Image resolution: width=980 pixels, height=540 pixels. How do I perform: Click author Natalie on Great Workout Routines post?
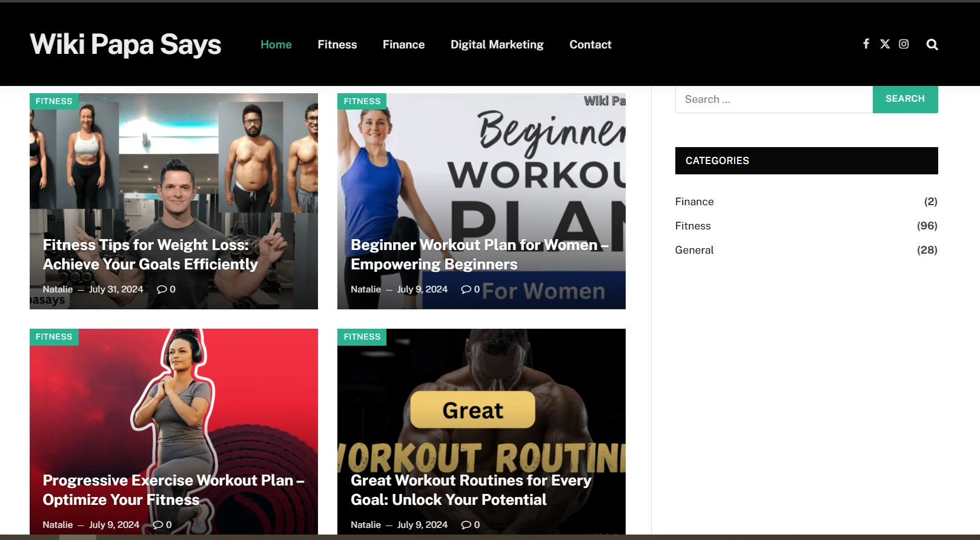366,525
